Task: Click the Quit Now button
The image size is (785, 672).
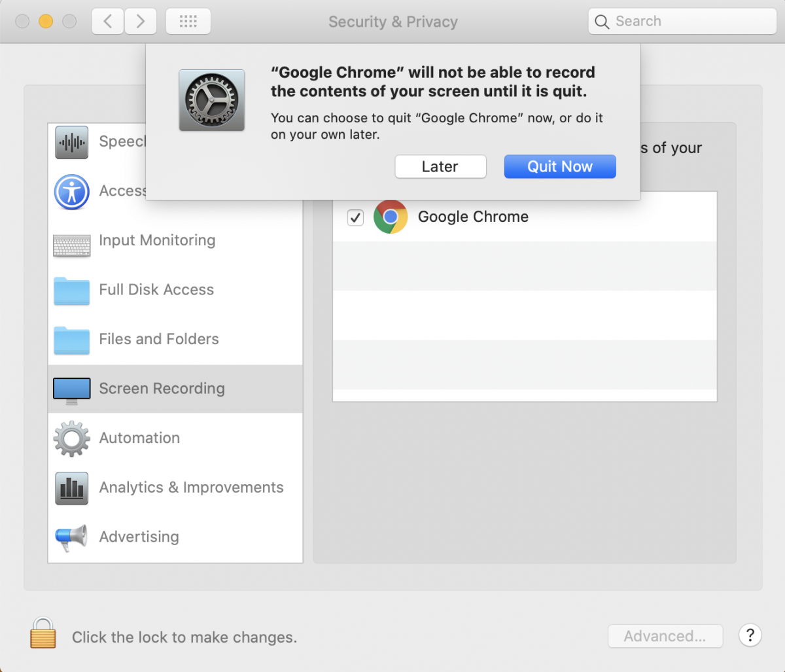Action: [x=560, y=166]
